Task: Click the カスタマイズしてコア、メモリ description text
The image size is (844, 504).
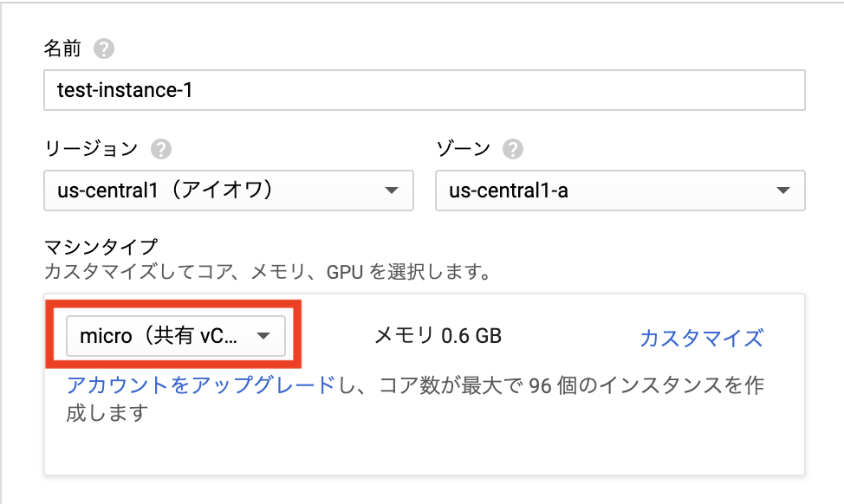Action: [268, 273]
